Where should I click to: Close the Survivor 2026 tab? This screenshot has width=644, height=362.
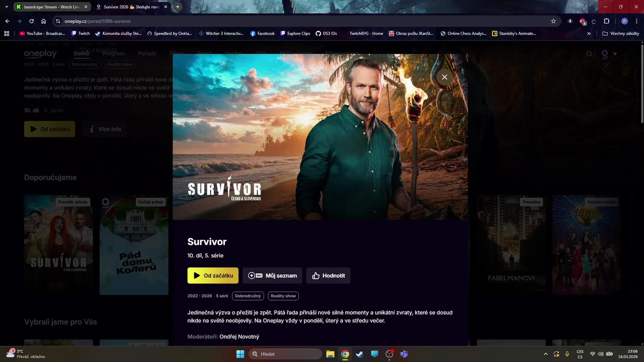pyautogui.click(x=166, y=7)
